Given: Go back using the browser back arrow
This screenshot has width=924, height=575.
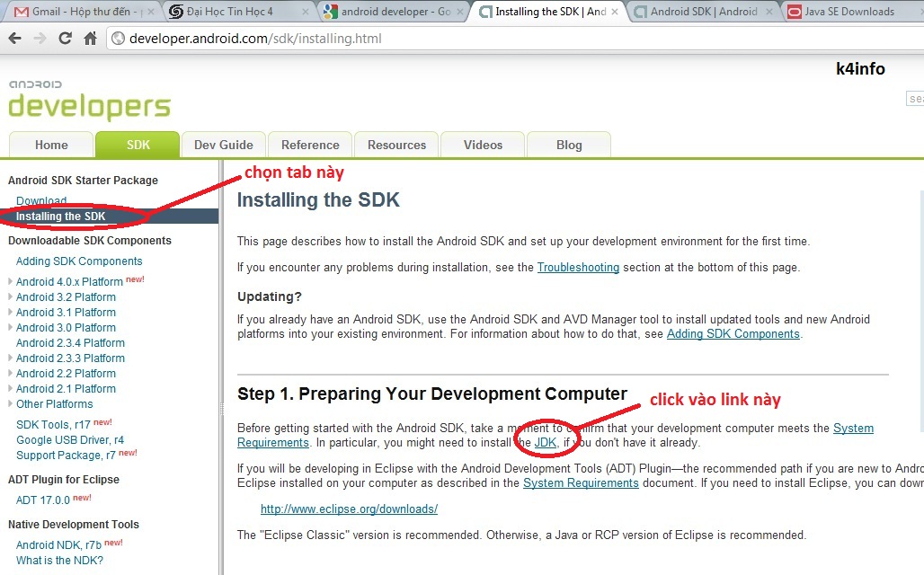Looking at the screenshot, I should (x=15, y=39).
